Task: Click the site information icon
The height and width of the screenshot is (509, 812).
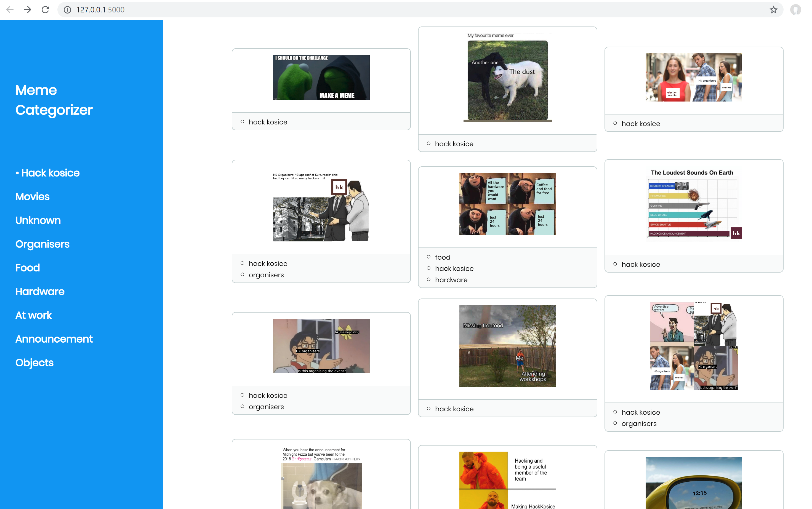Action: [x=67, y=10]
